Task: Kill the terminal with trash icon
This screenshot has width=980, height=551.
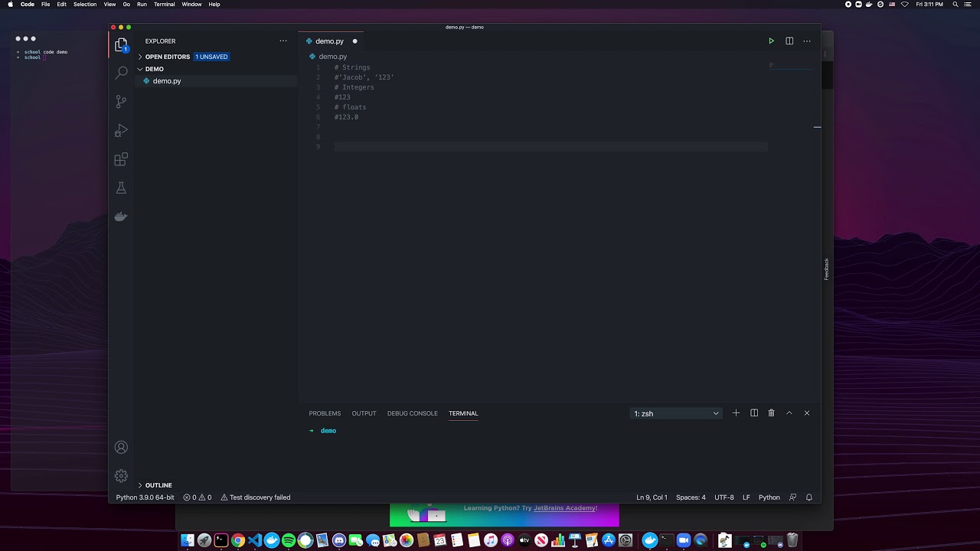Action: [x=772, y=413]
